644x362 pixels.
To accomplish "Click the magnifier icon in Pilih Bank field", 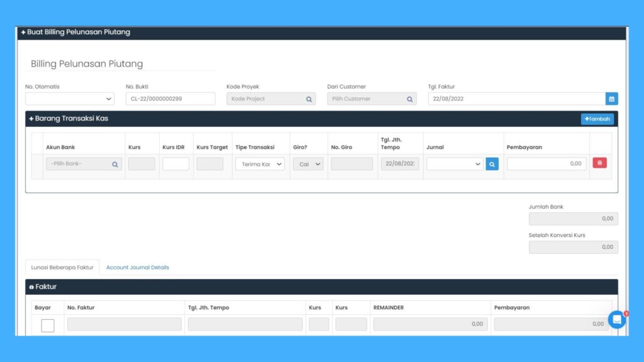I will point(115,164).
